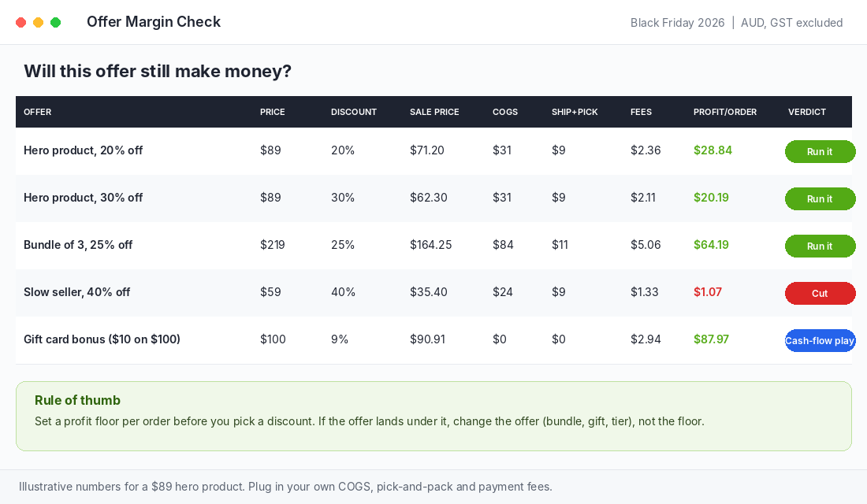Image resolution: width=867 pixels, height=504 pixels.
Task: Click the red Cut verdict badge
Action: pos(820,294)
